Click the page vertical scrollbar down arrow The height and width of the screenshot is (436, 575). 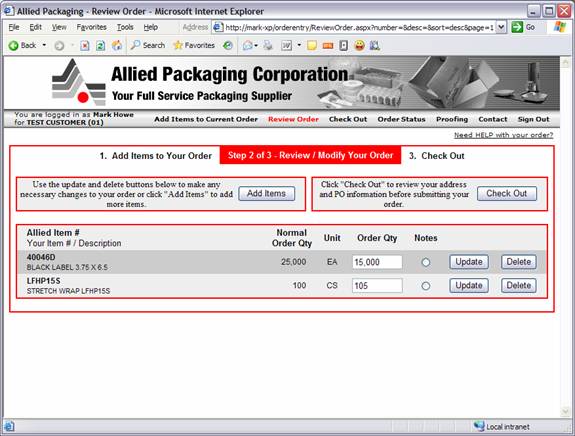coord(565,412)
